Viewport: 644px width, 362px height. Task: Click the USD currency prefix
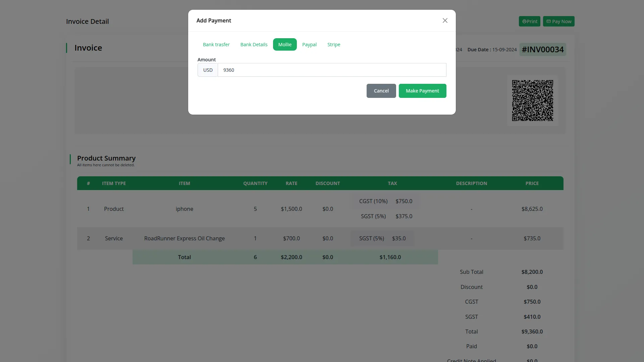pyautogui.click(x=208, y=70)
